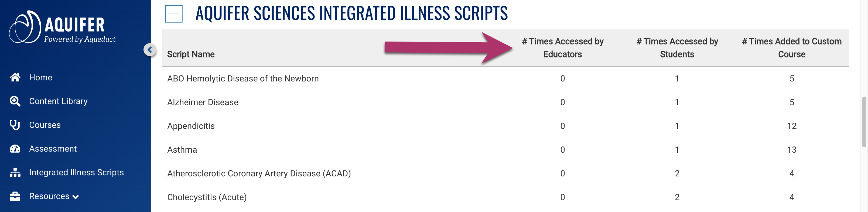Click the Resources briefcase icon
This screenshot has height=212, width=868.
[15, 196]
